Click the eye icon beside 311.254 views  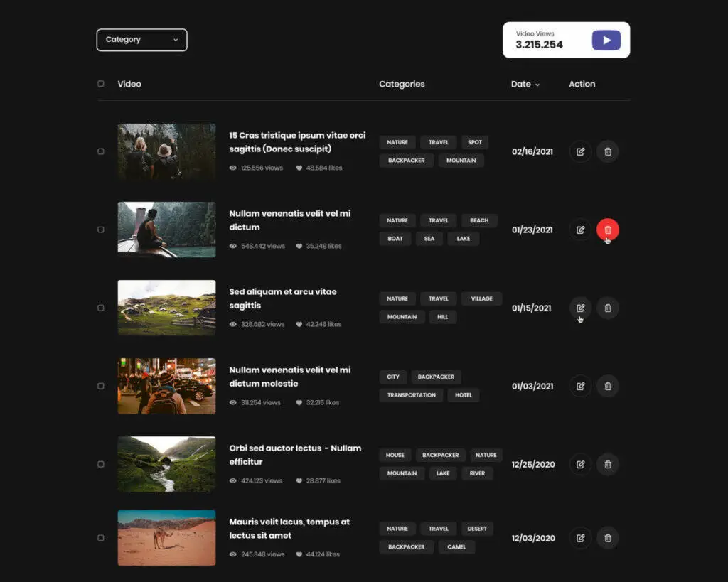point(233,402)
